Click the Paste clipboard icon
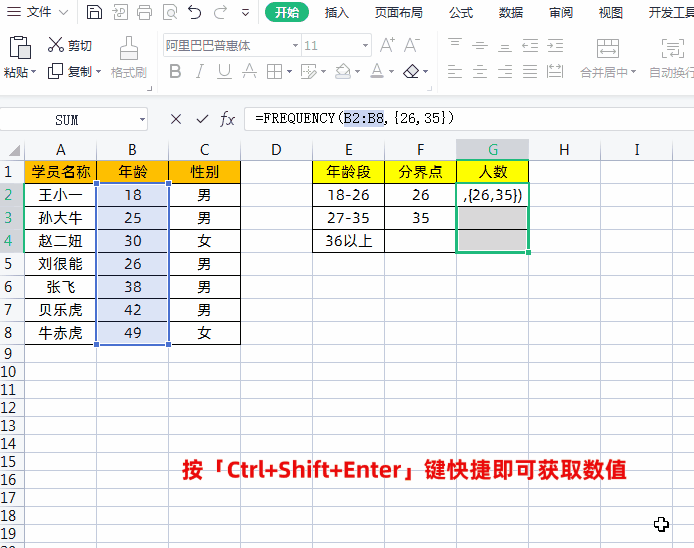This screenshot has width=694, height=548. point(20,47)
